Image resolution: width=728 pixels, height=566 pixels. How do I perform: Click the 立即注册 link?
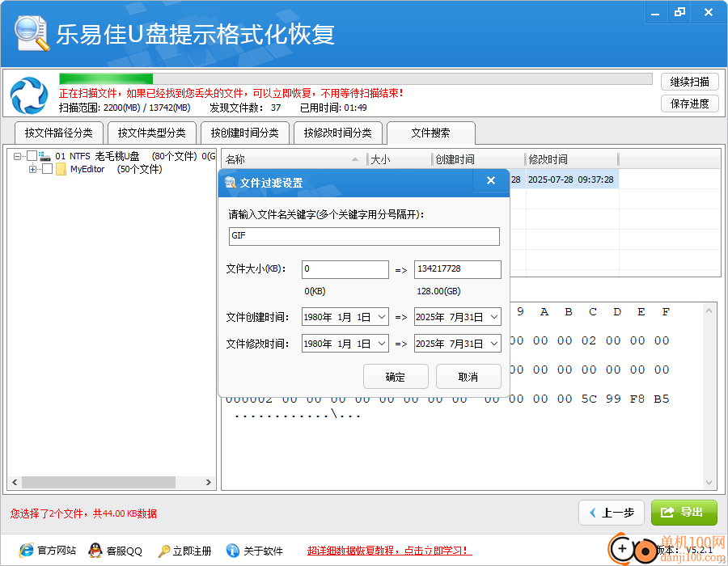tap(192, 551)
